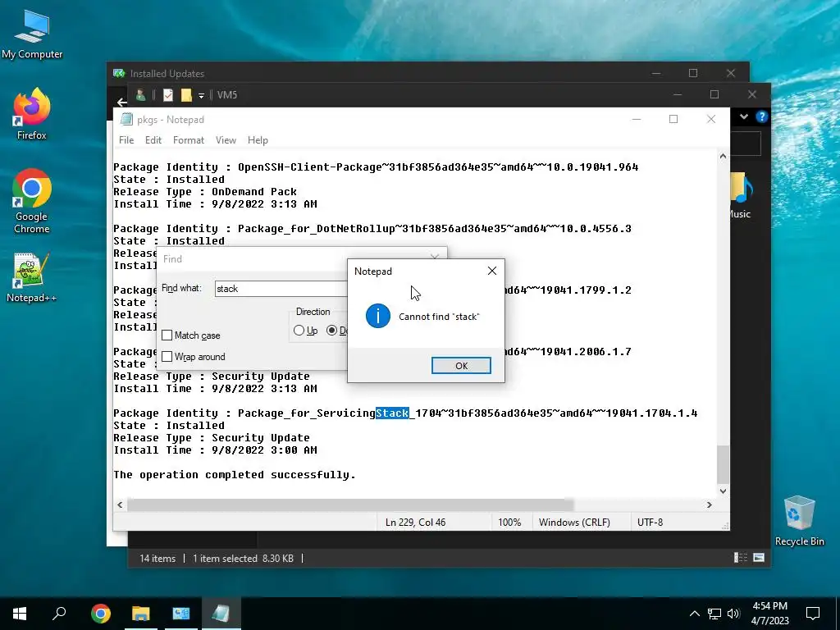Image resolution: width=840 pixels, height=630 pixels.
Task: Click the blue information icon in dialog
Action: pyautogui.click(x=377, y=316)
